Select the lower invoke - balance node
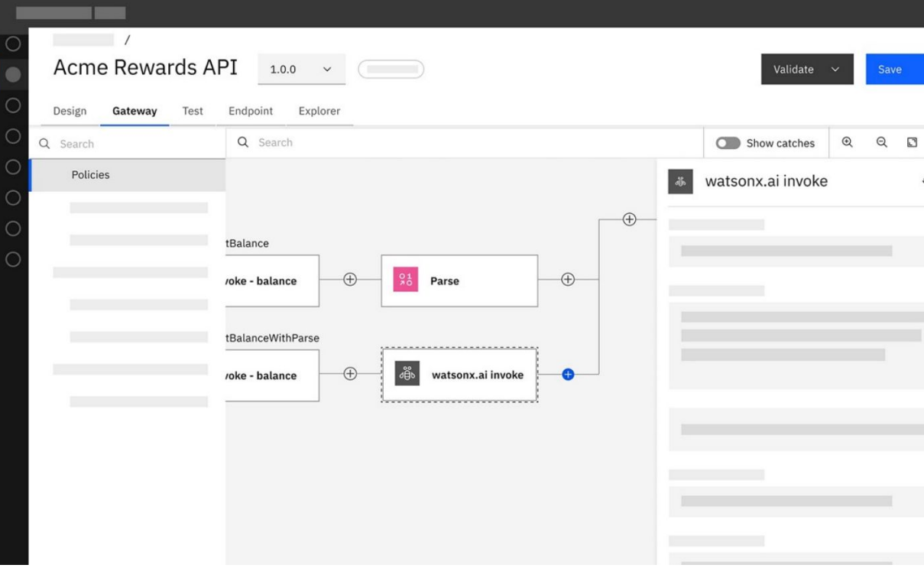The width and height of the screenshot is (924, 568). 272,375
